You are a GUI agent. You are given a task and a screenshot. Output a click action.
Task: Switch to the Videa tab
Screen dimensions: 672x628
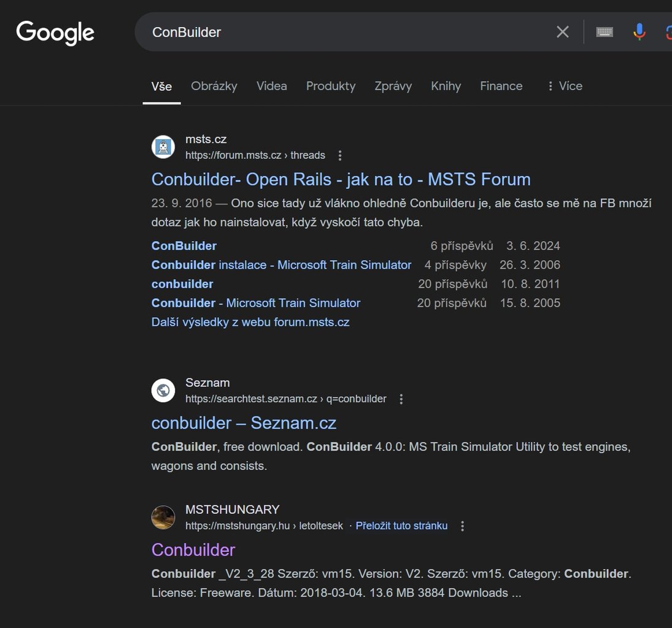tap(271, 86)
